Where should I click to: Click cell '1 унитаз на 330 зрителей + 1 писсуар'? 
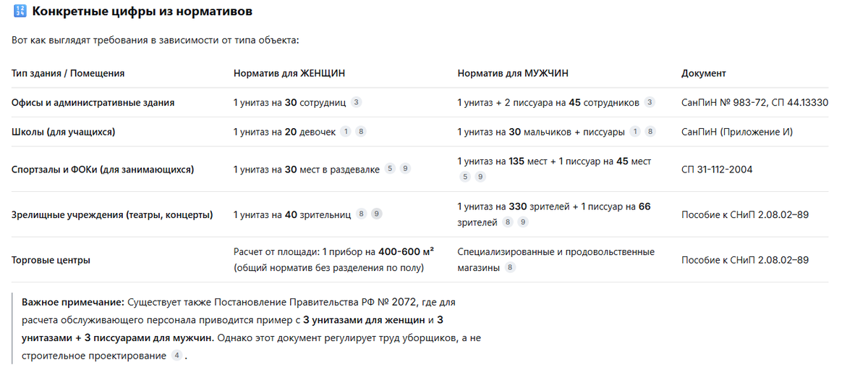[554, 214]
